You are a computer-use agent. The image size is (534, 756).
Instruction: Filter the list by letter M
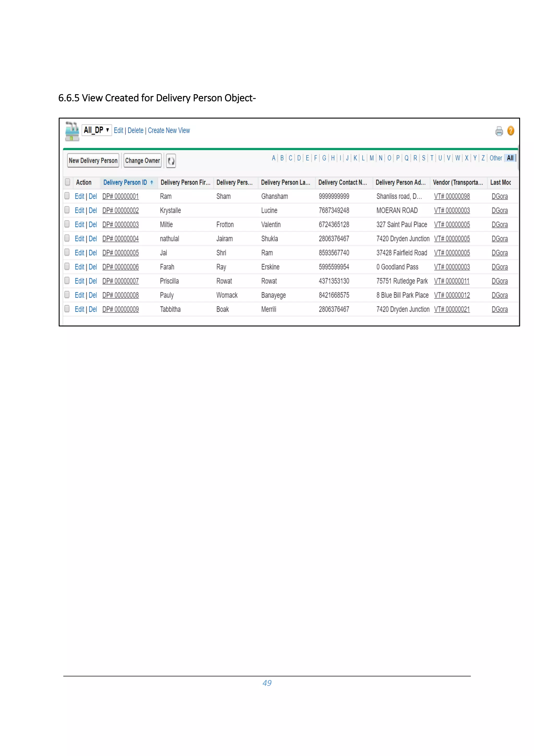pyautogui.click(x=372, y=158)
